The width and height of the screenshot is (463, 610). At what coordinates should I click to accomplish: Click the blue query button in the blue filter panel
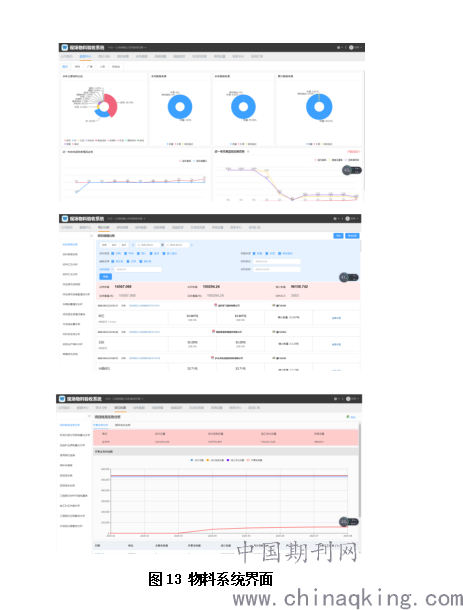point(105,277)
